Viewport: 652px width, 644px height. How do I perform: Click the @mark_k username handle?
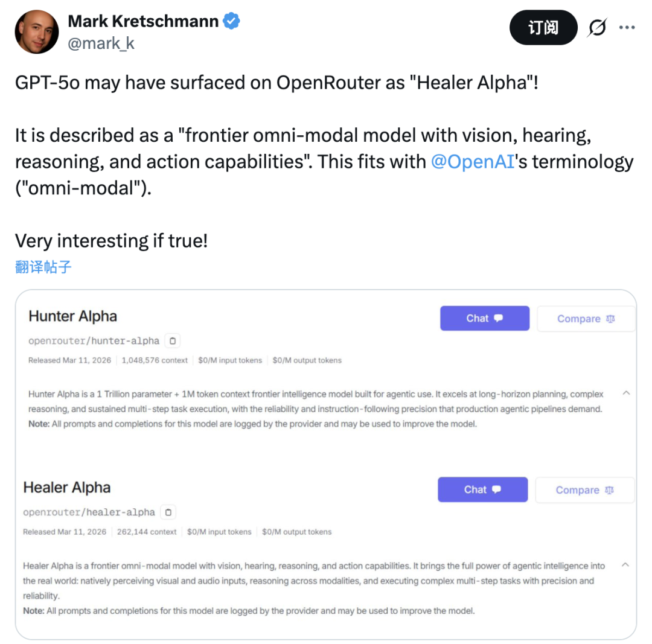pos(101,44)
